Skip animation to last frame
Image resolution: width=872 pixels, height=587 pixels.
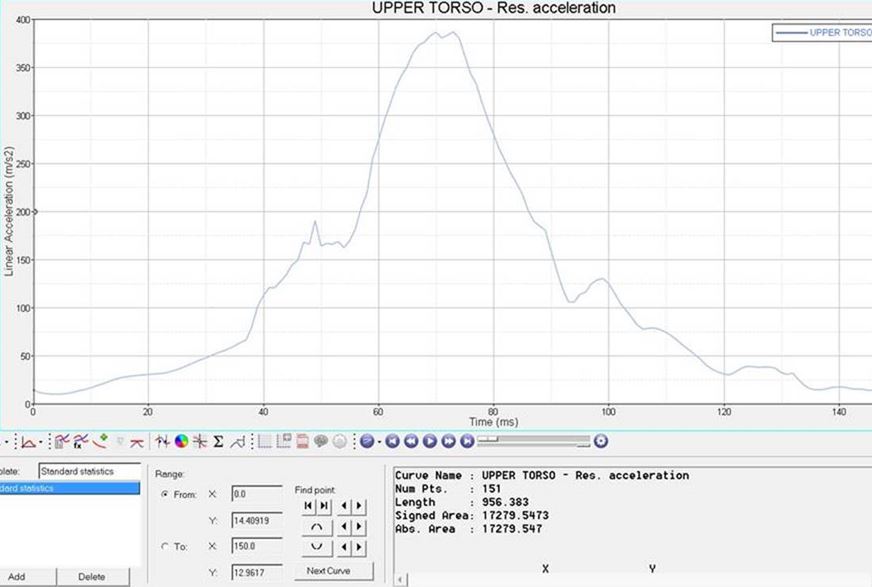click(467, 441)
